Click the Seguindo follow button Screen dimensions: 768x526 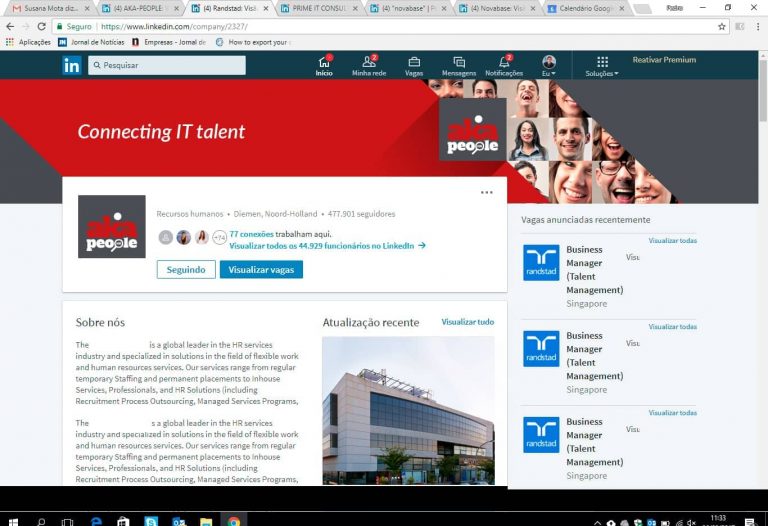click(x=186, y=269)
